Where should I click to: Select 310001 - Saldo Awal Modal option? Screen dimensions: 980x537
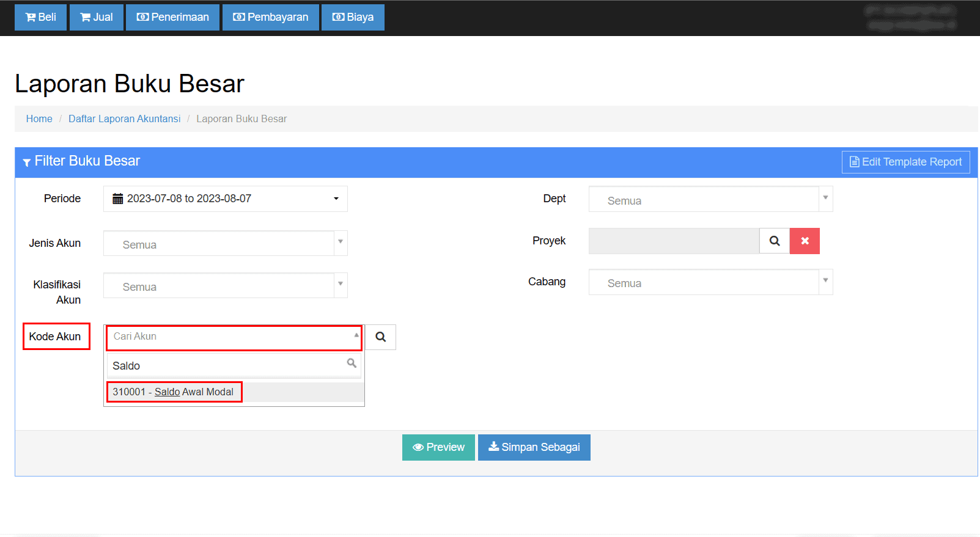tap(174, 392)
